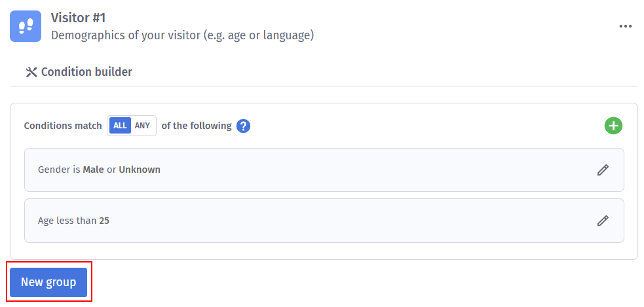Click the visitor footprints icon
644x307 pixels.
(x=26, y=26)
